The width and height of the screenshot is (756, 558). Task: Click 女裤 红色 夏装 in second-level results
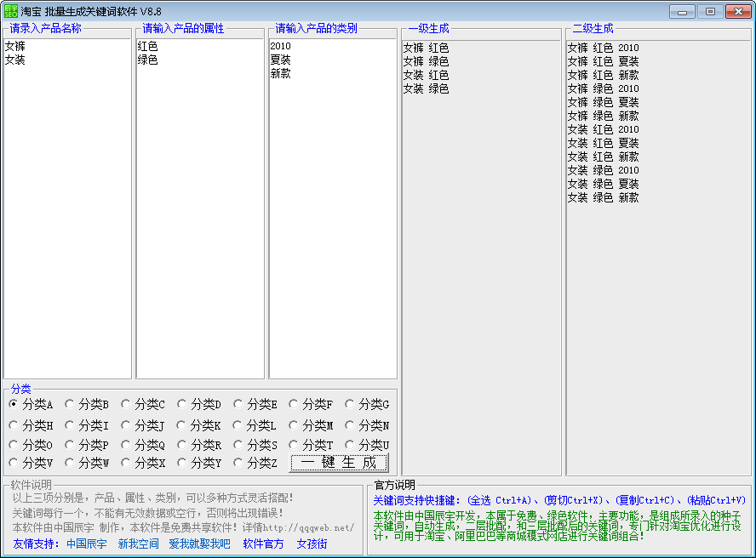pyautogui.click(x=603, y=61)
